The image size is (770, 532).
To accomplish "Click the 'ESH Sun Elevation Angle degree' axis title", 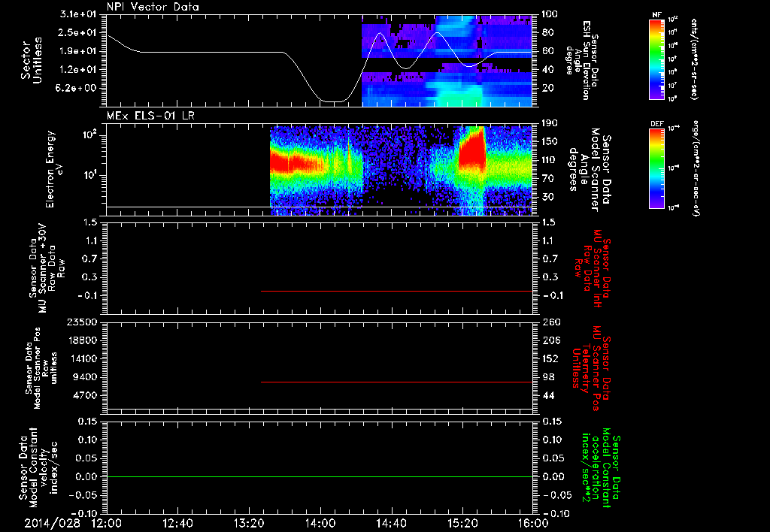I will [581, 60].
